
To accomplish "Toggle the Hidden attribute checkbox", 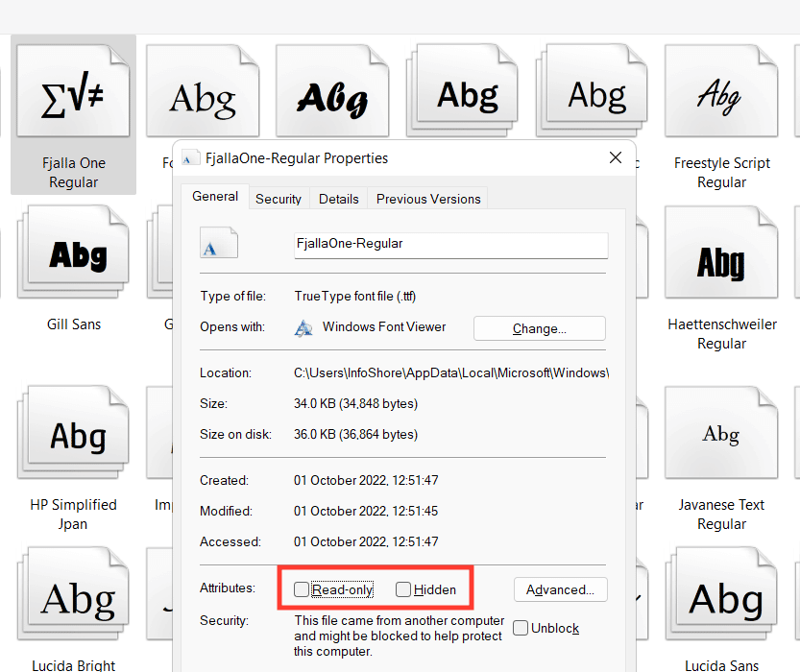I will 403,589.
